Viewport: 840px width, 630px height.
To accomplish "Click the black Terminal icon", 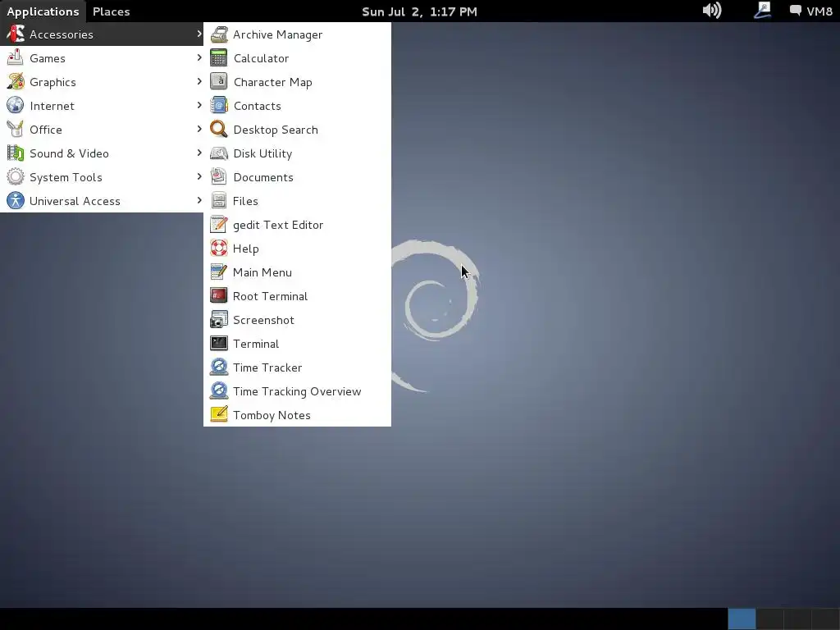I will (218, 344).
